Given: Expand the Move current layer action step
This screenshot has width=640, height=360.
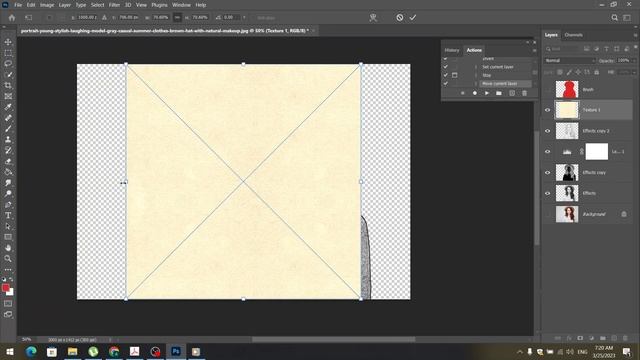Looking at the screenshot, I should point(476,83).
